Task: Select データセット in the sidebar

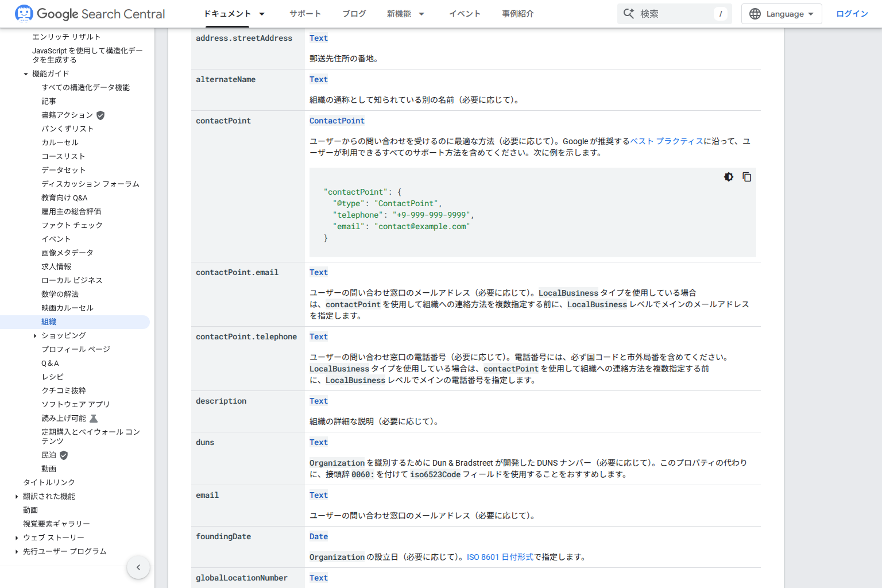Action: click(x=63, y=171)
